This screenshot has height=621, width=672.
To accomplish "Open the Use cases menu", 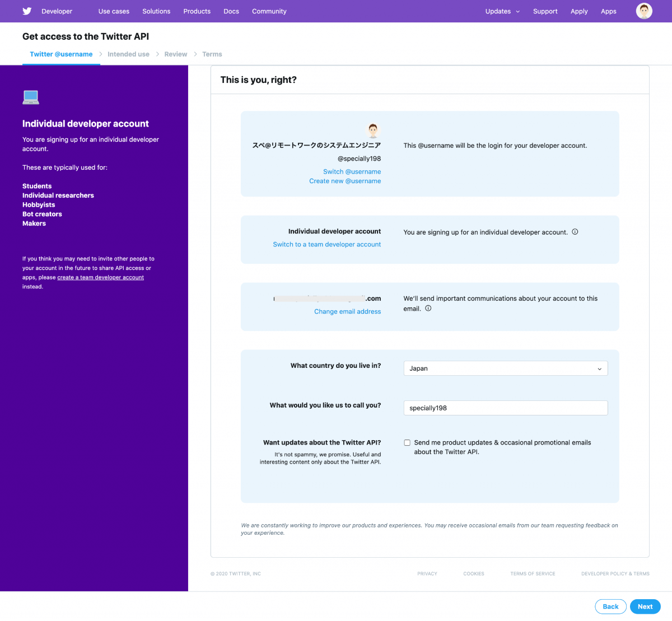I will 114,11.
